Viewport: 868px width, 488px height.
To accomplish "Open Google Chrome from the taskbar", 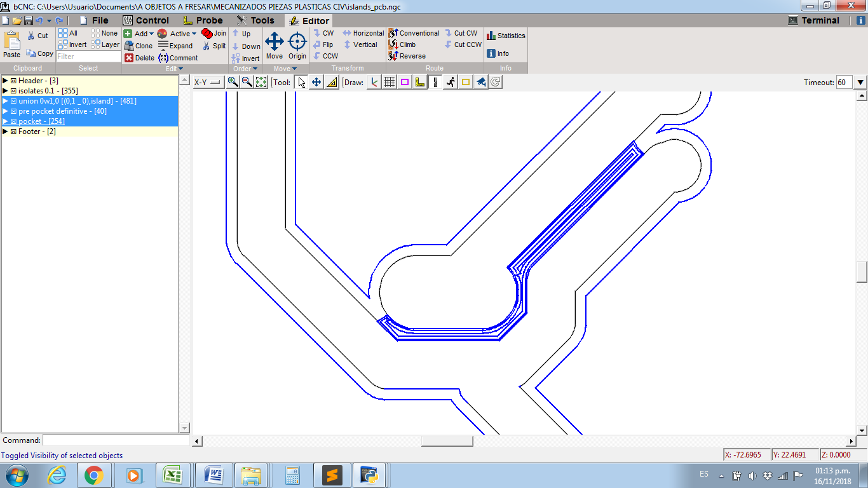I will [94, 475].
